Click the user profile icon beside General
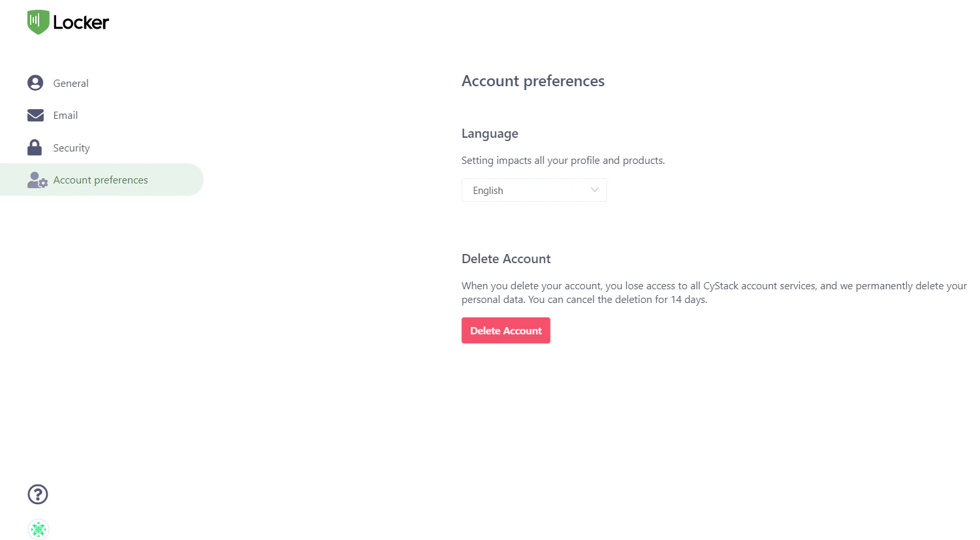Screen dimensions: 980x540 [35, 82]
